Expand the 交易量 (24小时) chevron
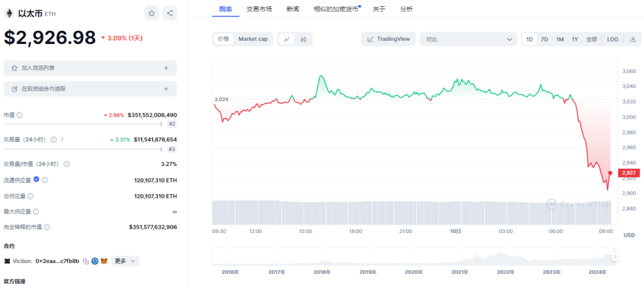 [62, 139]
